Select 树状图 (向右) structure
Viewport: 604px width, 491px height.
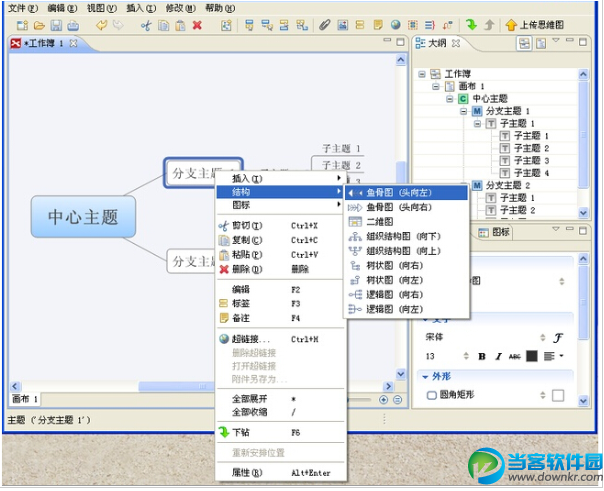[406, 266]
